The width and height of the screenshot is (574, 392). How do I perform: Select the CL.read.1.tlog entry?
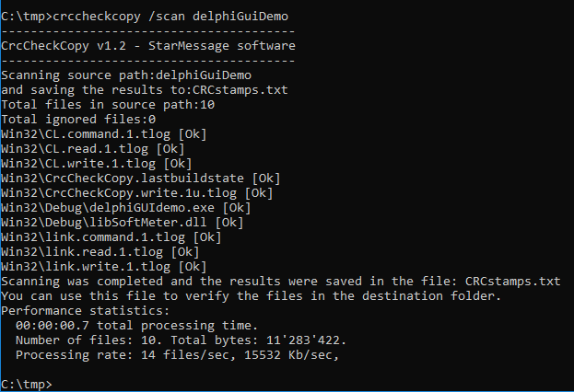93,149
